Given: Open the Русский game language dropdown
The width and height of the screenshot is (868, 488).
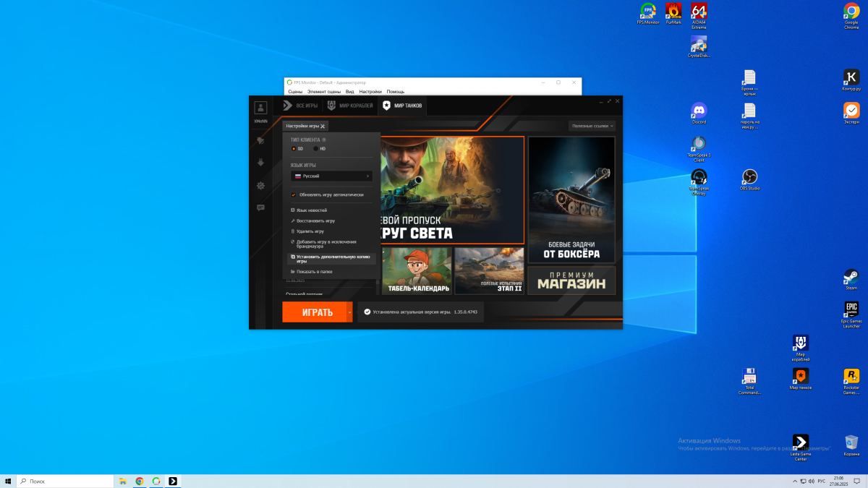Looking at the screenshot, I should [x=331, y=176].
